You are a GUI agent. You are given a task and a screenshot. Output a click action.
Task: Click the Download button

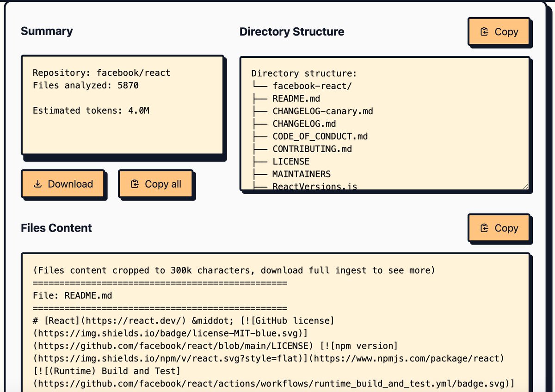(x=63, y=184)
